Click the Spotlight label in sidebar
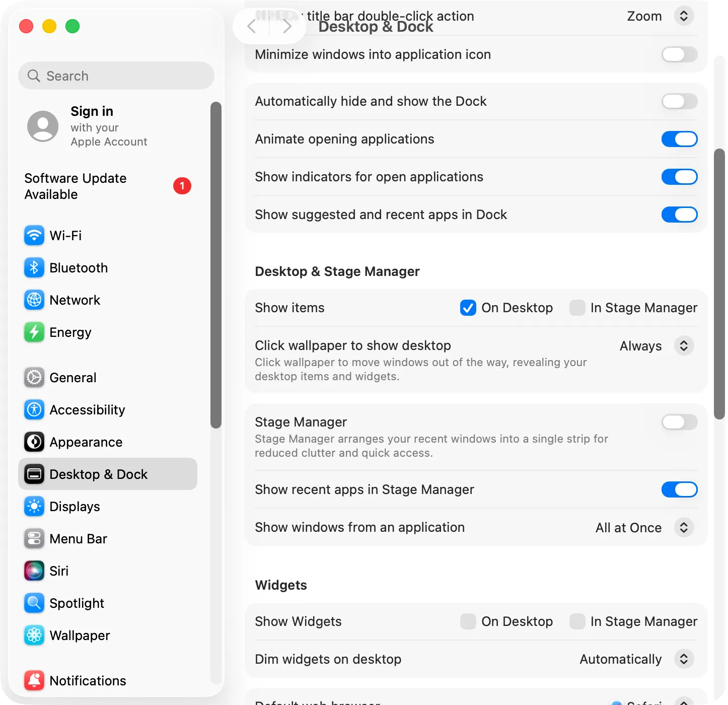This screenshot has width=728, height=705. point(77,603)
